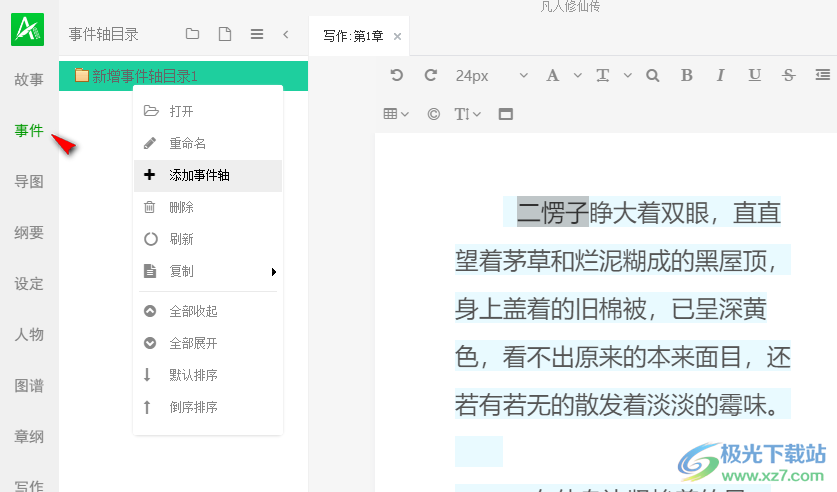
Task: Click the undo icon
Action: [x=397, y=75]
